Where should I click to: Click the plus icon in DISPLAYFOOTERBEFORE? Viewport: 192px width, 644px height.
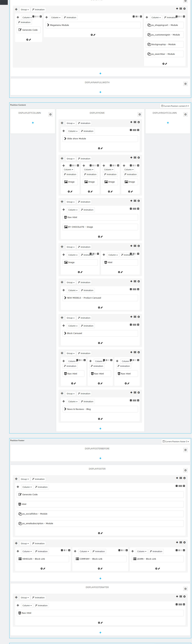100,458
